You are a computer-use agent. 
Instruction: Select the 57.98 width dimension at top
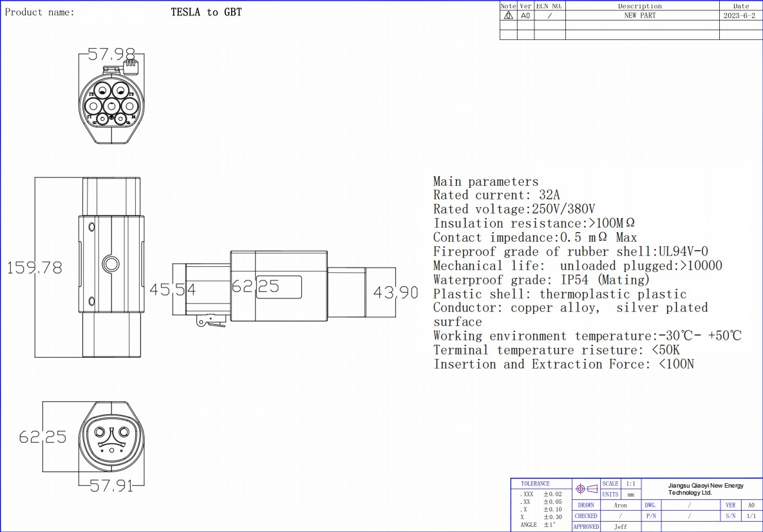pyautogui.click(x=110, y=55)
